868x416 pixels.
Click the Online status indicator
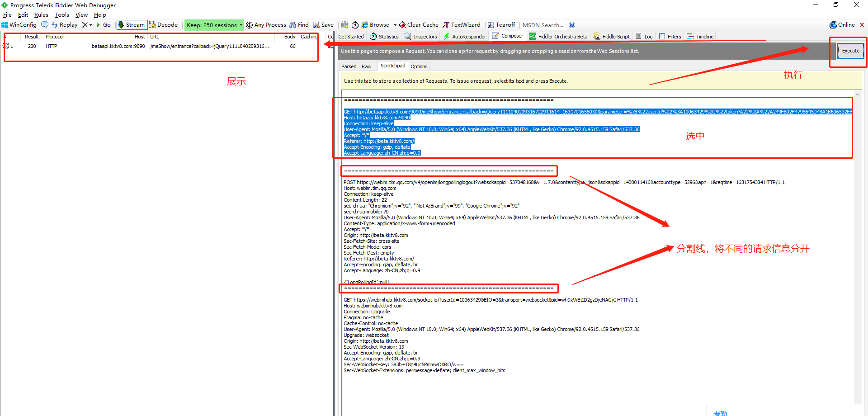[x=842, y=25]
